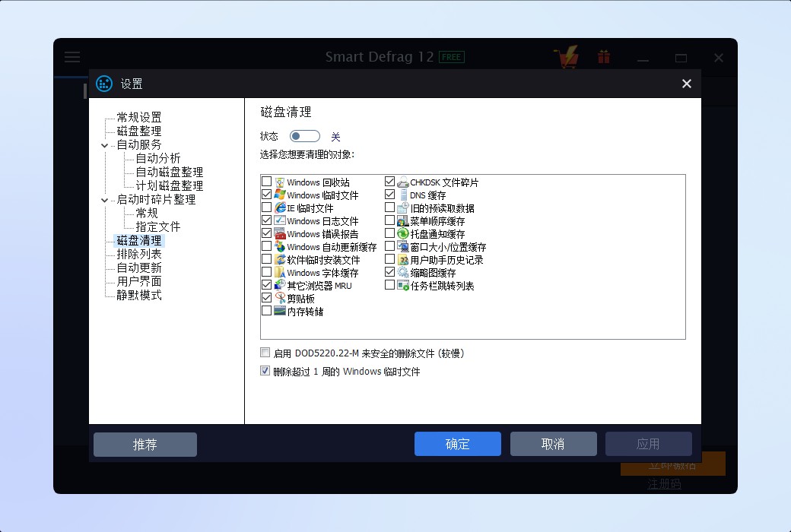Image resolution: width=791 pixels, height=532 pixels.
Task: Click the DNS 缓存 icon
Action: [x=402, y=195]
